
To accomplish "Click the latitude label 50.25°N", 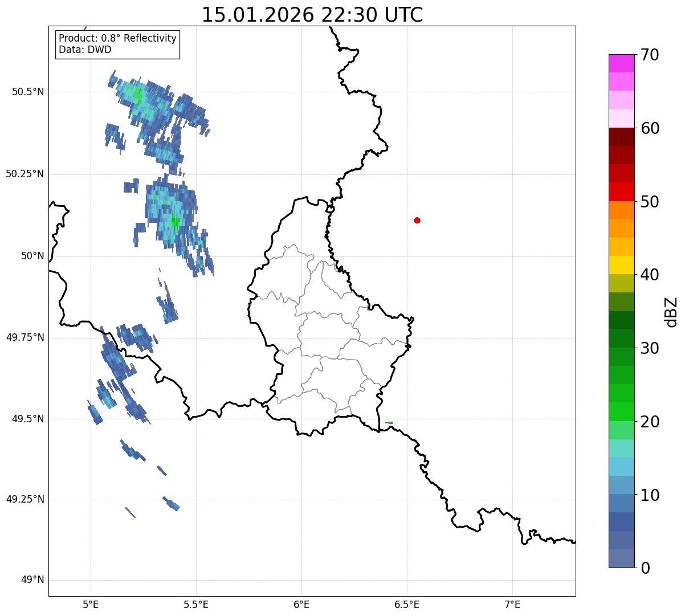I will 25,174.
